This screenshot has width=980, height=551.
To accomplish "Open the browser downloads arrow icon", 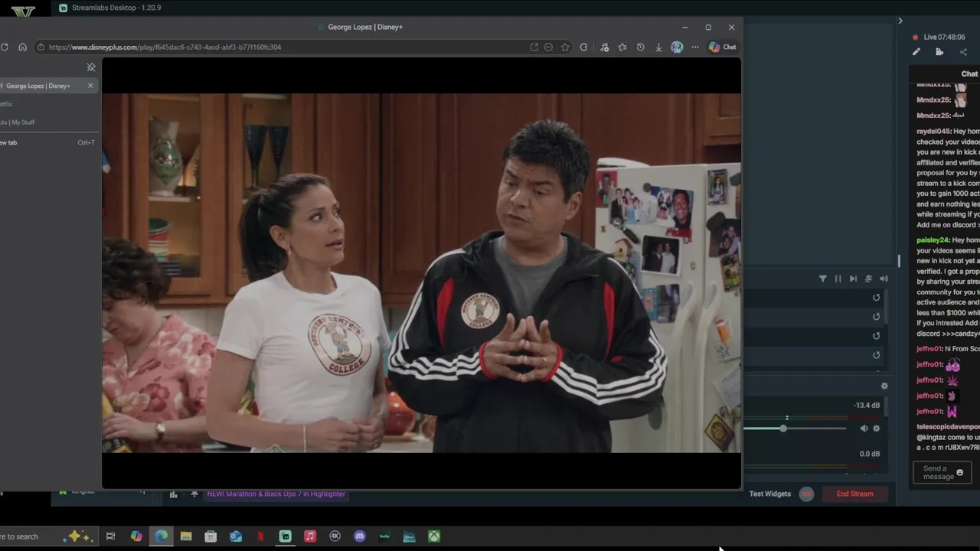I will tap(658, 47).
